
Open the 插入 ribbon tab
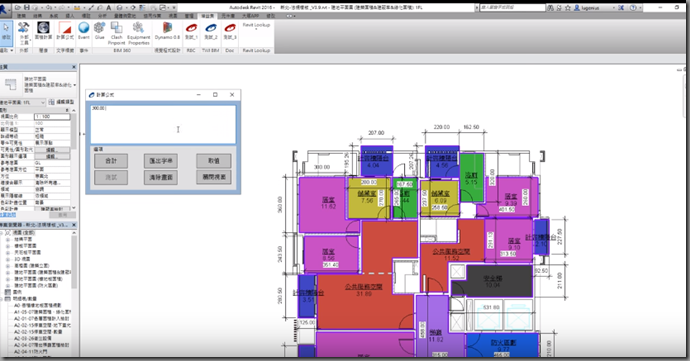point(70,16)
